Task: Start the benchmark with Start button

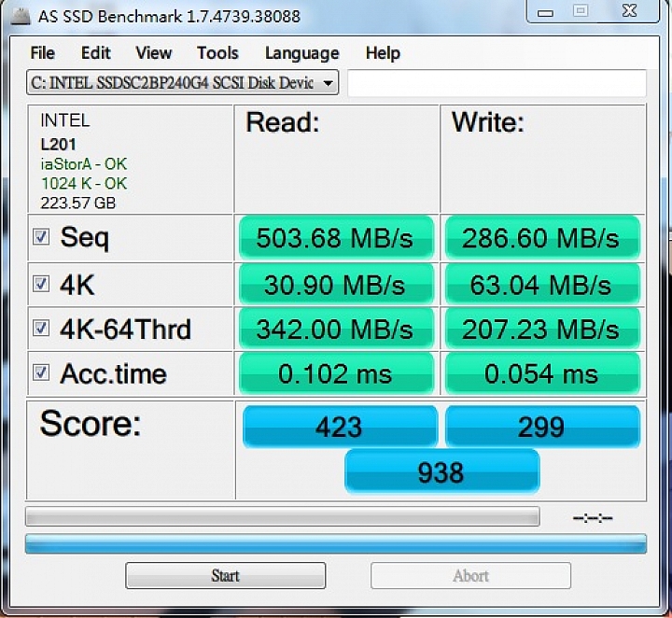Action: [226, 575]
